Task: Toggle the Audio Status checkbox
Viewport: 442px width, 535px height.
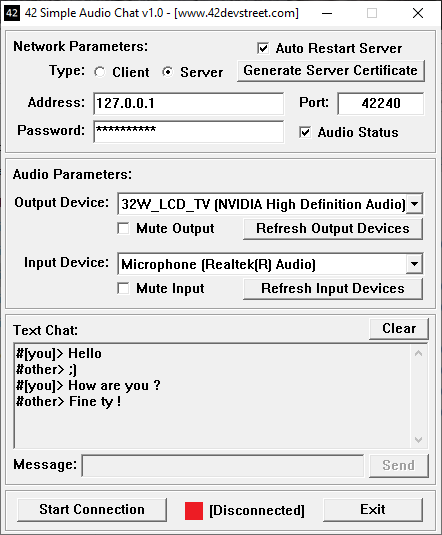Action: [x=305, y=132]
